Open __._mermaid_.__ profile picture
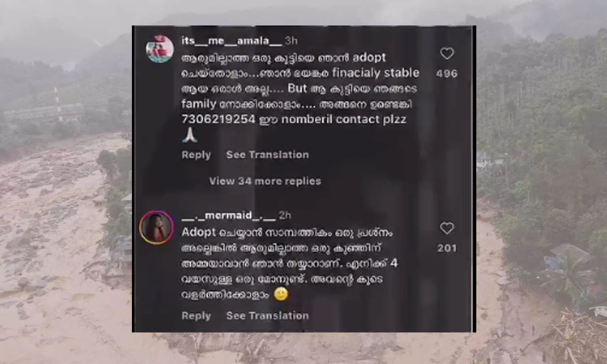Image resolution: width=607 pixels, height=364 pixels. 156,227
